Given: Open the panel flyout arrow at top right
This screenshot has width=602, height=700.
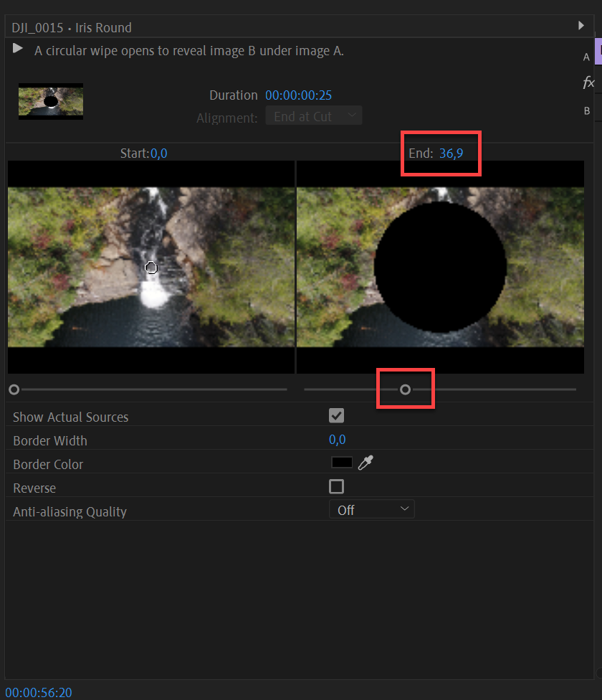Looking at the screenshot, I should point(581,24).
